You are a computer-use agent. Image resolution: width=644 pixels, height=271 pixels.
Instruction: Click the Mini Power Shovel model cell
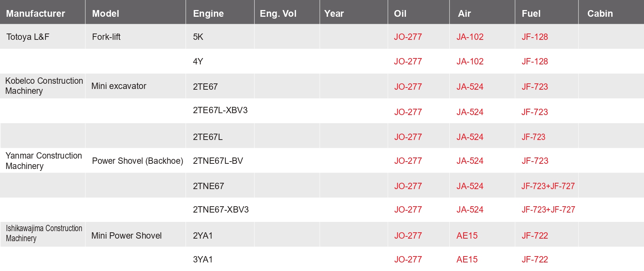pyautogui.click(x=126, y=236)
